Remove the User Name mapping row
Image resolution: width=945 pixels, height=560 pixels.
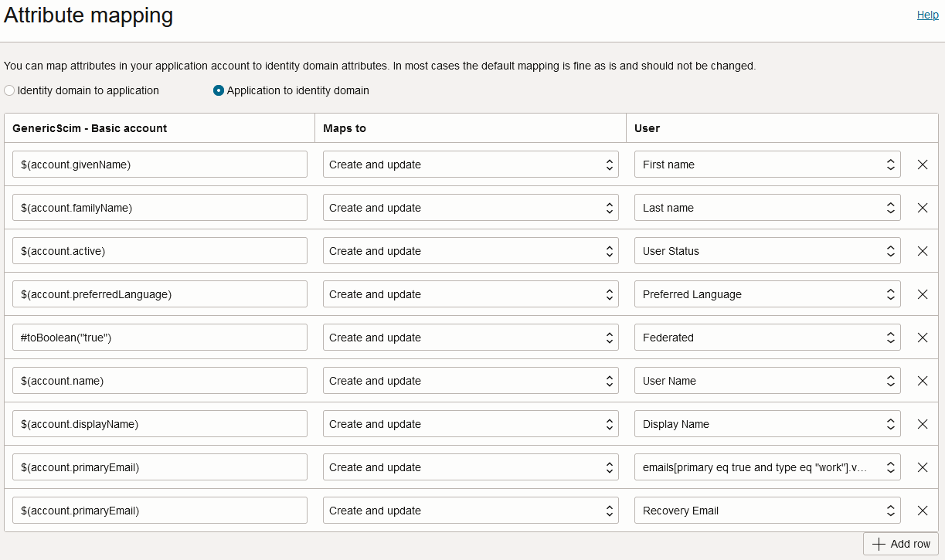922,381
